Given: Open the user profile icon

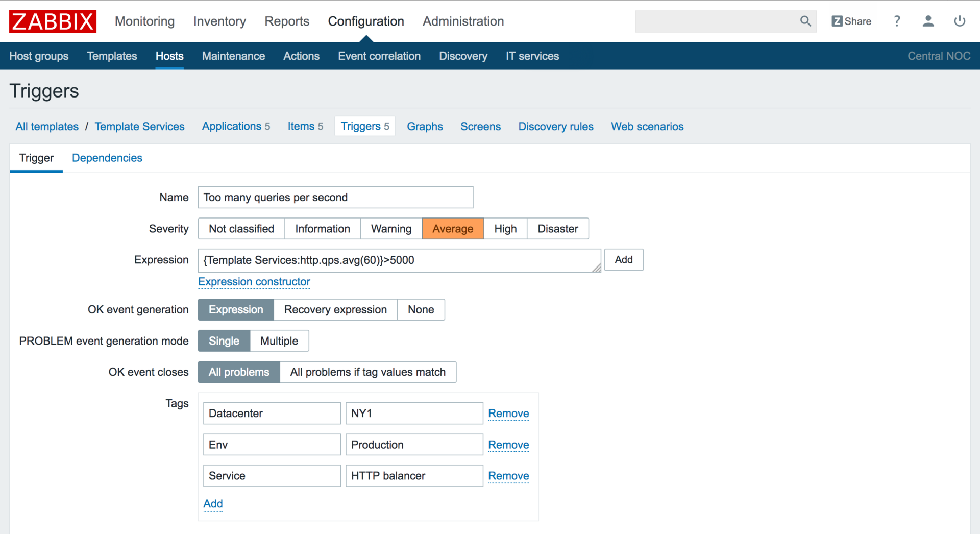Looking at the screenshot, I should [x=928, y=21].
